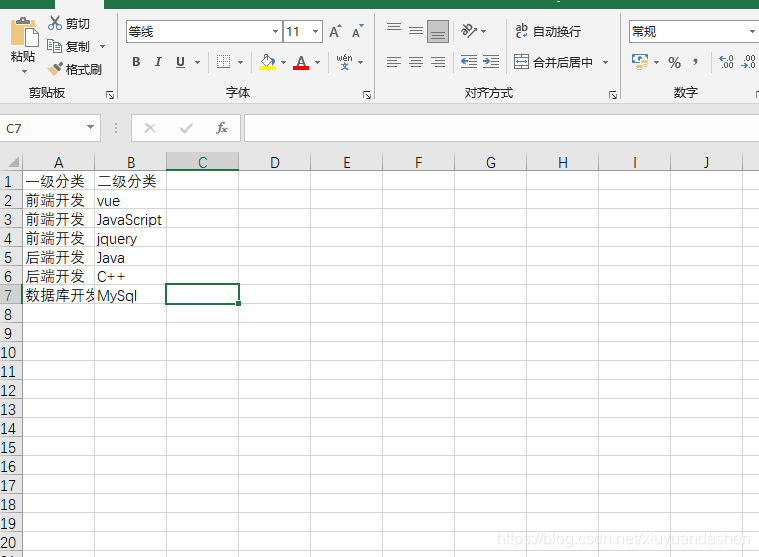
Task: Click cell containing C++
Action: pos(130,276)
